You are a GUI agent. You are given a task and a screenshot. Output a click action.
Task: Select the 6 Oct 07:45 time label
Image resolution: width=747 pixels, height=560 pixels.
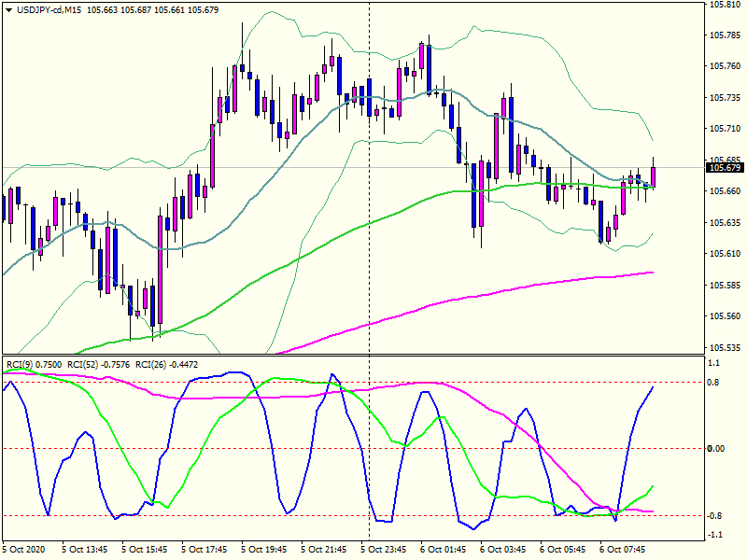622,549
